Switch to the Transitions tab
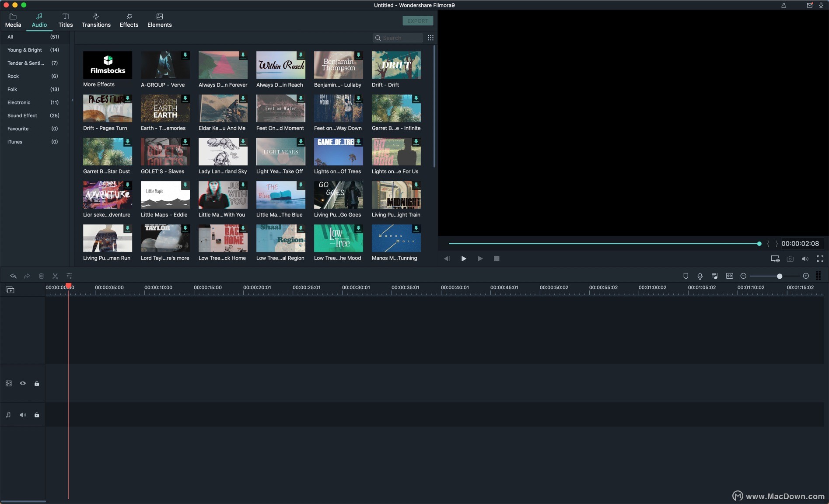829x504 pixels. click(96, 20)
